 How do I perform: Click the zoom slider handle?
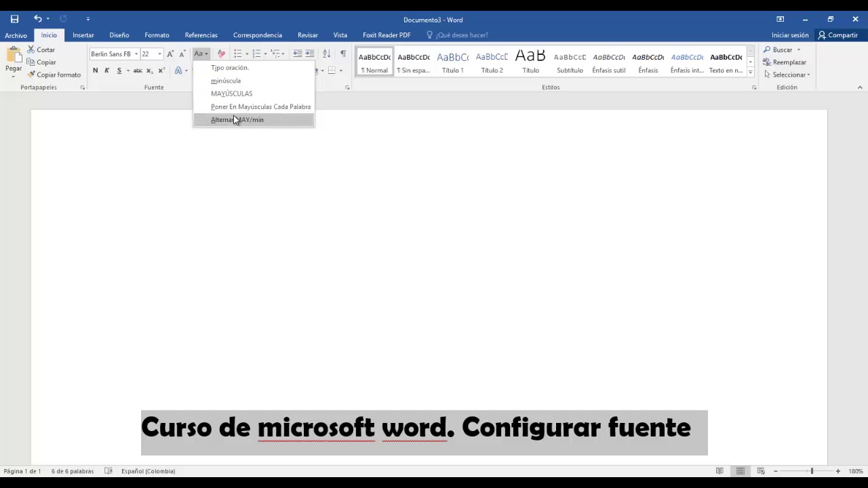pyautogui.click(x=812, y=471)
